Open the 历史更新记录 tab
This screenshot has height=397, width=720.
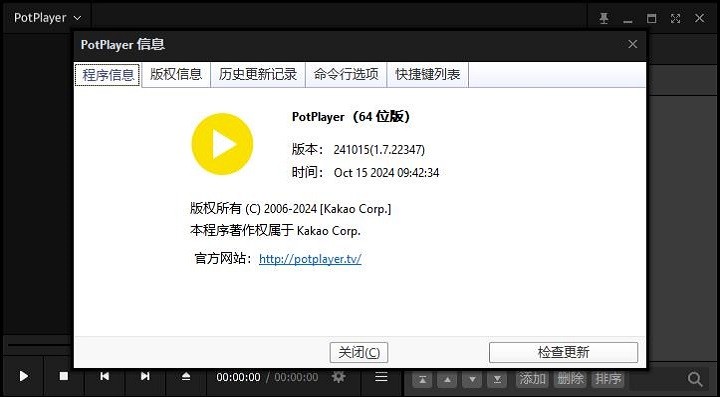pyautogui.click(x=258, y=74)
